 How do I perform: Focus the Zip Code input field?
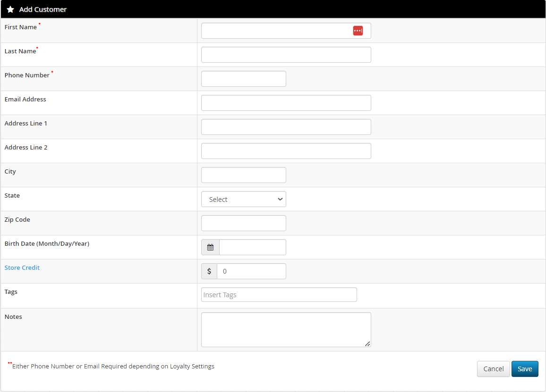(244, 223)
